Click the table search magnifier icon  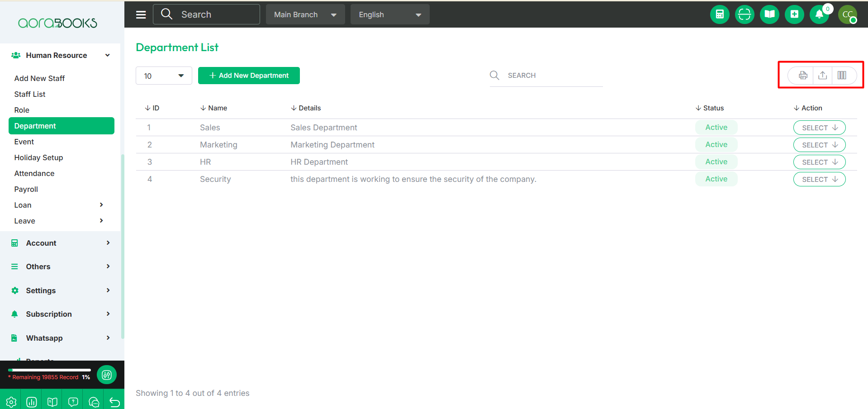point(494,75)
